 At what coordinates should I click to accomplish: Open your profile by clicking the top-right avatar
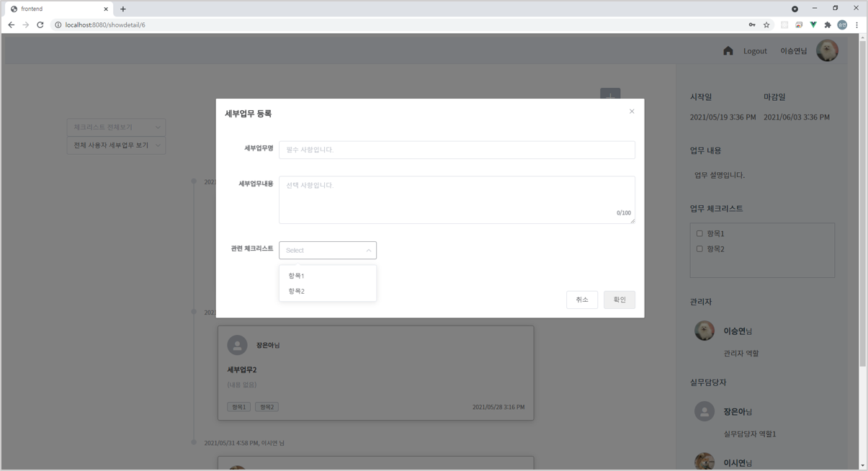point(827,50)
